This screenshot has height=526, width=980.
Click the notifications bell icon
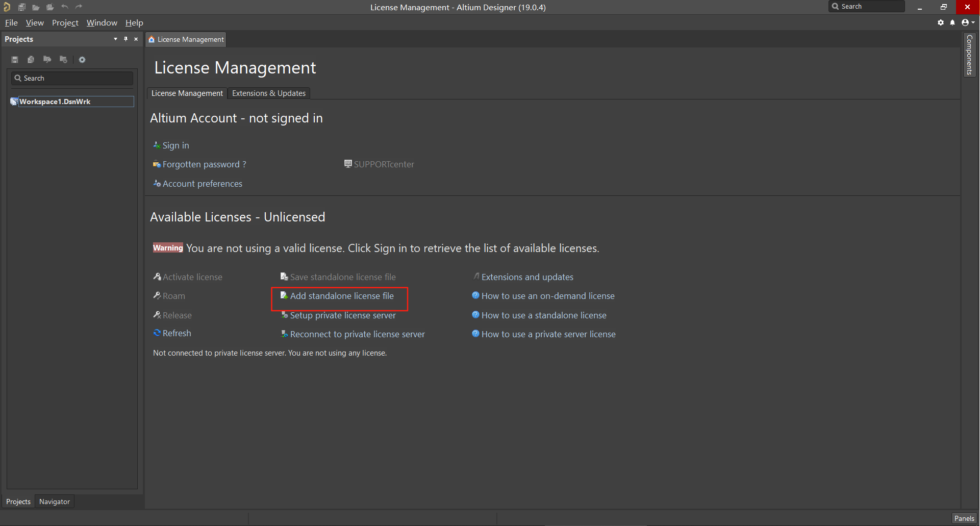(x=952, y=22)
